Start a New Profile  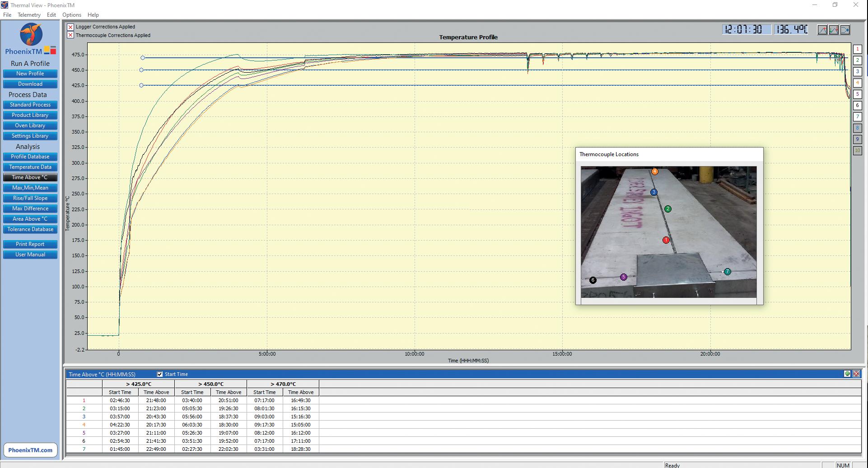[x=30, y=74]
